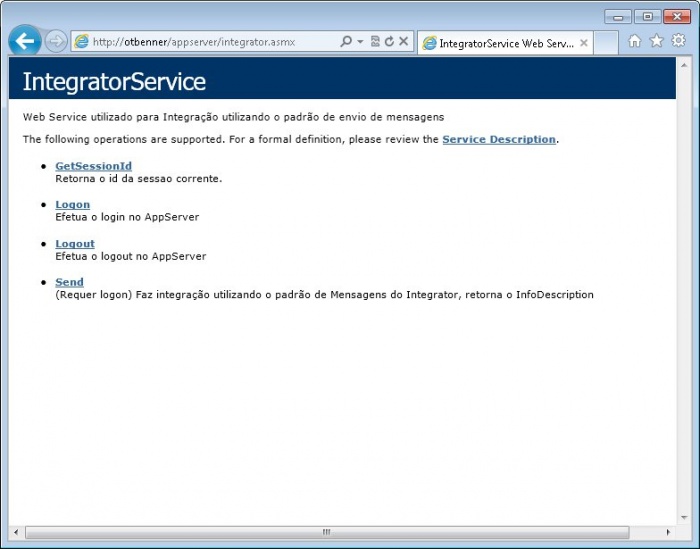Open a new blank tab
700x549 pixels.
coord(606,43)
